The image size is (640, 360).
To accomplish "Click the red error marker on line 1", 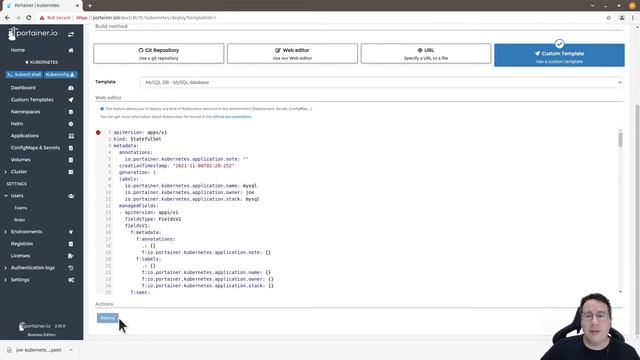I will point(98,132).
